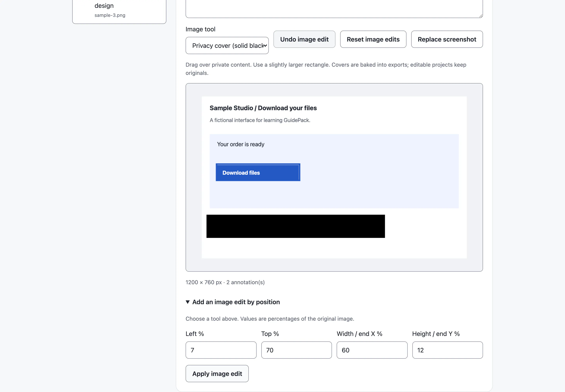The image size is (565, 392).
Task: Click the chevron arrow on Privacy cover select
Action: coord(265,45)
